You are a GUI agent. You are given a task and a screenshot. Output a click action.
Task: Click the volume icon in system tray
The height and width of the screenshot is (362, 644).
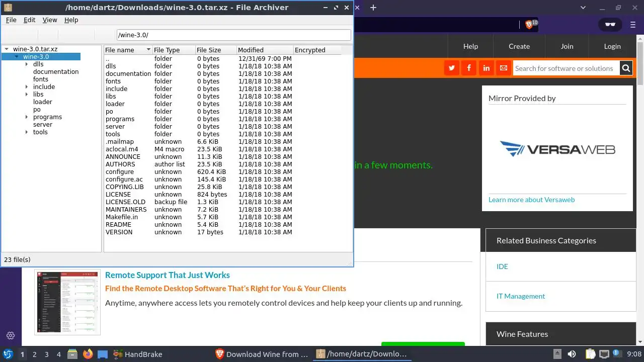click(572, 354)
